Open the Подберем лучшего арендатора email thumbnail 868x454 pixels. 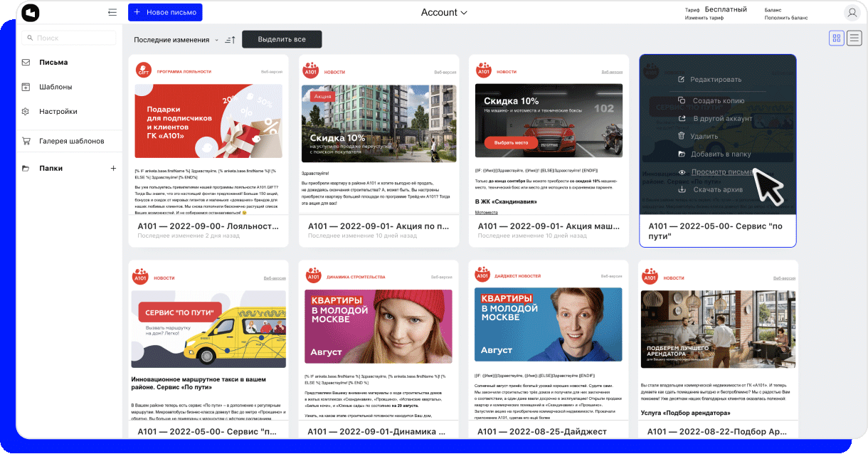(719, 331)
